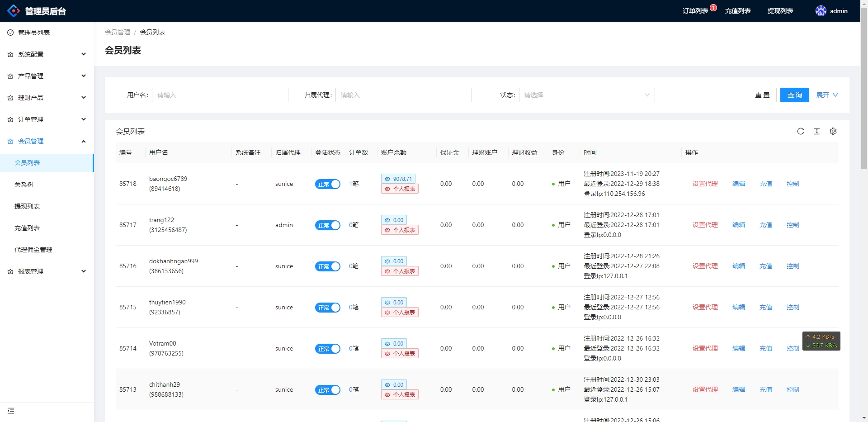Click the notification badge on 订单列表

[713, 7]
